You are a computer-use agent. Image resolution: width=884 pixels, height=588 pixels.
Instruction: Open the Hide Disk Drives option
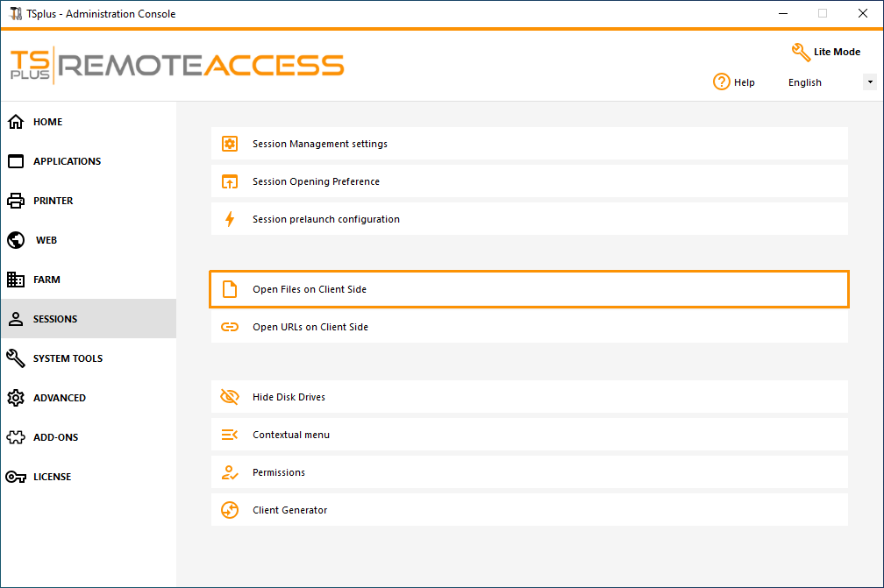(x=289, y=397)
